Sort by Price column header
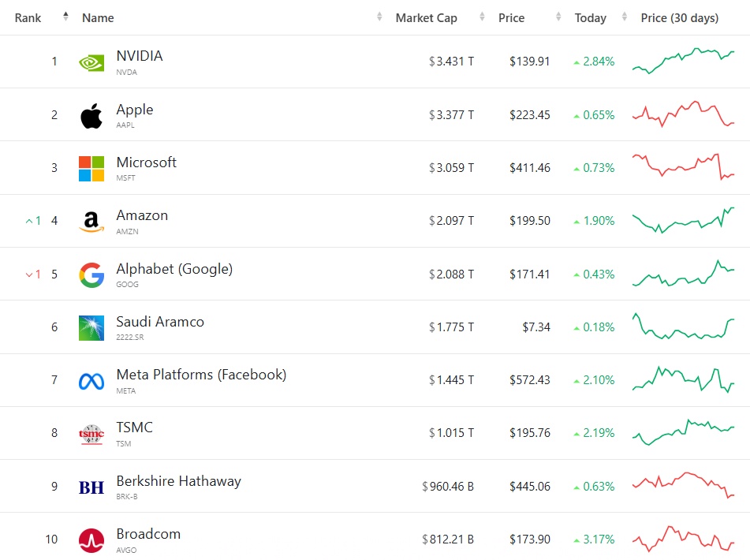 511,17
